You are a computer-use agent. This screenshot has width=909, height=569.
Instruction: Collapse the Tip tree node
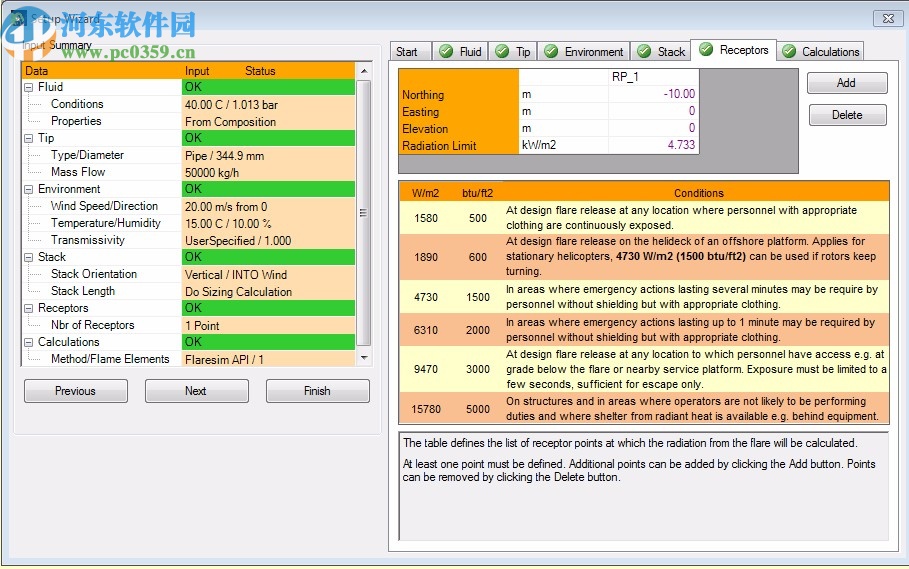coord(29,139)
